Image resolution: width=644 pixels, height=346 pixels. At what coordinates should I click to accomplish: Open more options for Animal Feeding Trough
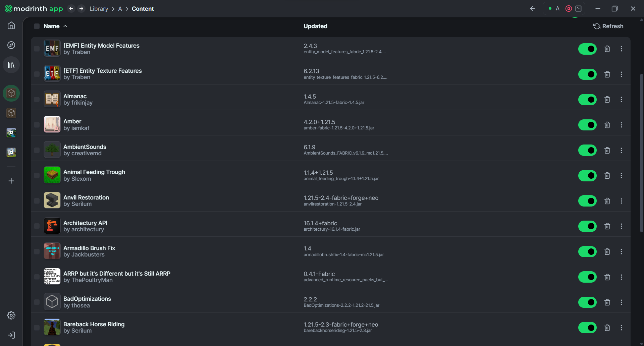coord(621,176)
